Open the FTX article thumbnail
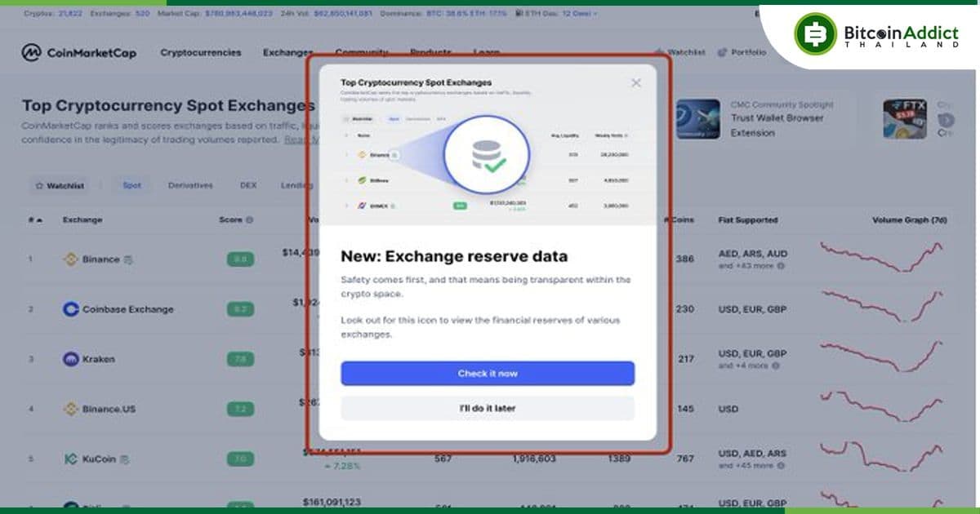980x514 pixels. pos(905,119)
